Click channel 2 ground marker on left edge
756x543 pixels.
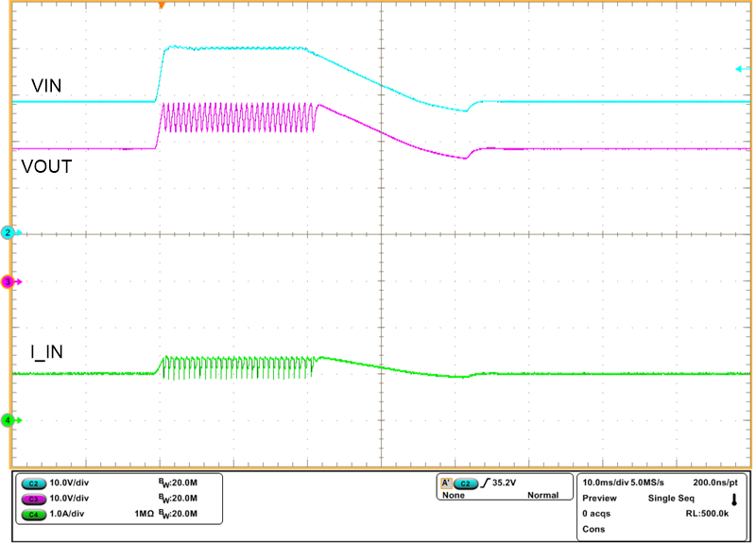[x=10, y=232]
